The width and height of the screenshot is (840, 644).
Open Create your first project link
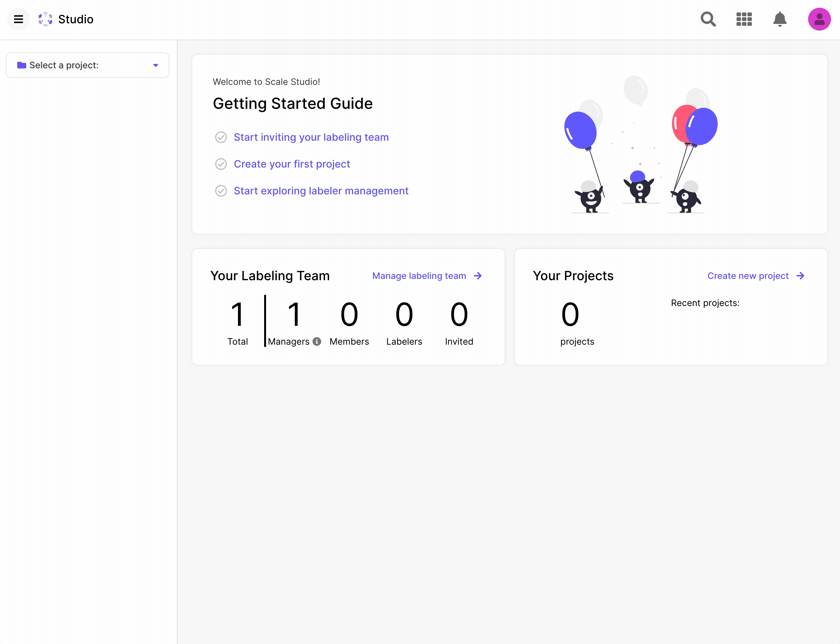coord(292,164)
